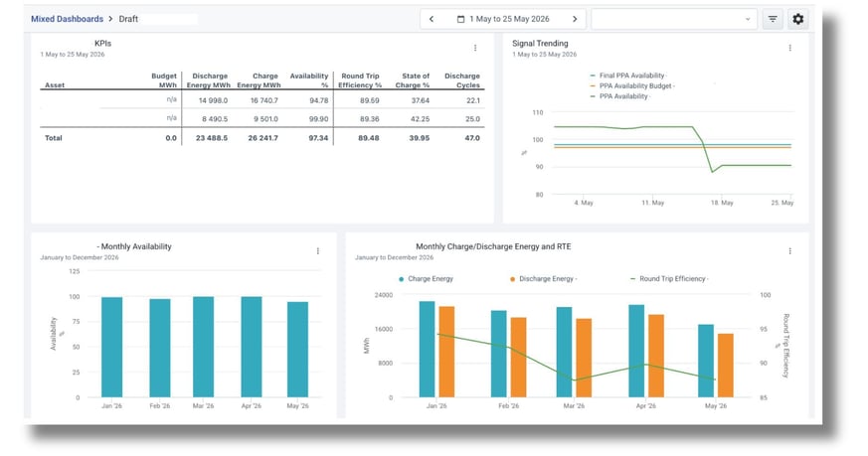The width and height of the screenshot is (868, 456).
Task: Toggle the Charge Energy legend series
Action: [426, 279]
